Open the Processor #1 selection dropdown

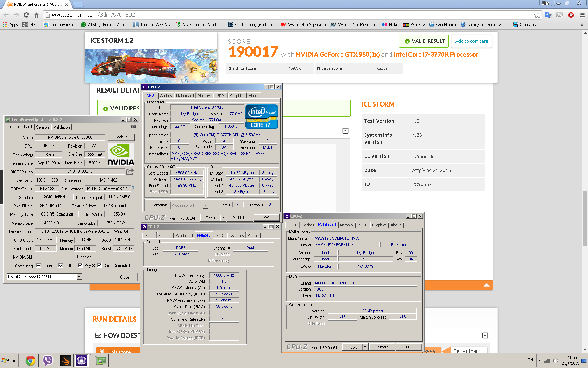pyautogui.click(x=205, y=205)
